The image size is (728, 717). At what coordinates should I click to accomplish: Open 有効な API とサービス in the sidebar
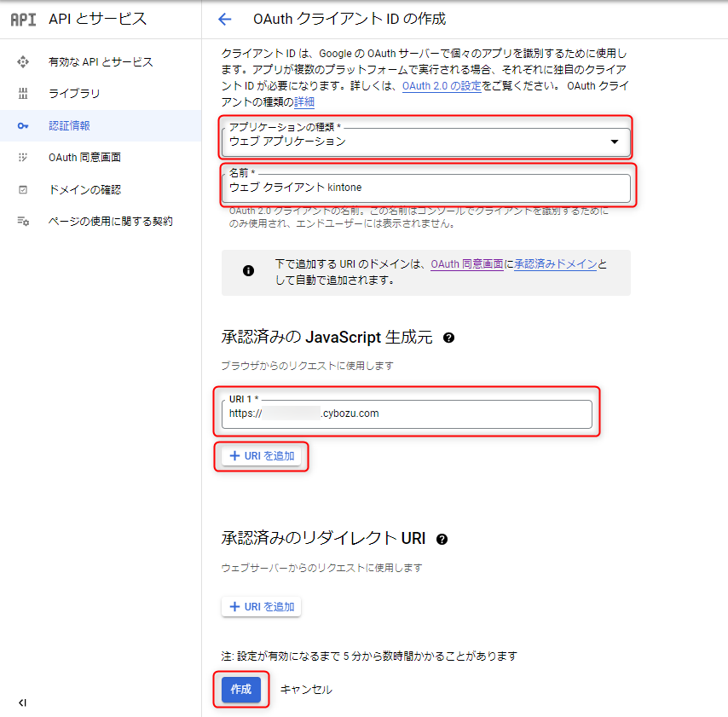tap(101, 62)
